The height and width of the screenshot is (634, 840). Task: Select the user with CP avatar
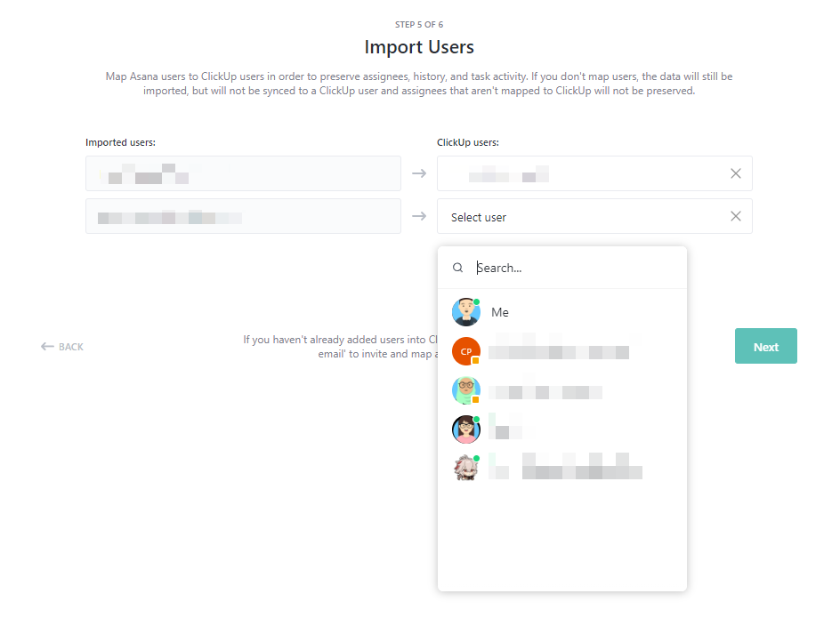[562, 351]
